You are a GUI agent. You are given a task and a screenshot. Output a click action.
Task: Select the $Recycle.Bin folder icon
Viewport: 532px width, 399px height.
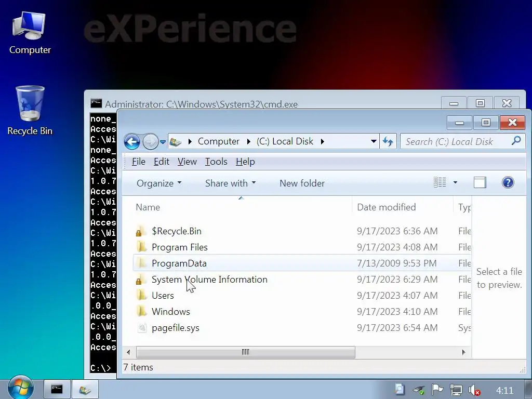point(141,231)
